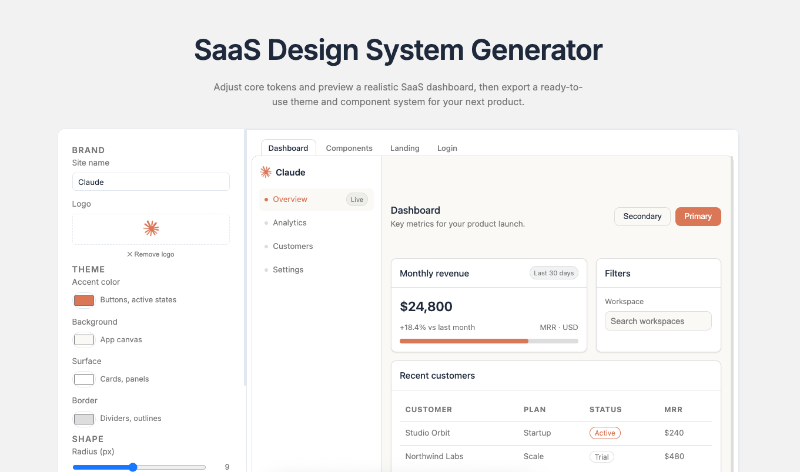The height and width of the screenshot is (472, 800).
Task: Click the $480 MRR value
Action: [674, 456]
